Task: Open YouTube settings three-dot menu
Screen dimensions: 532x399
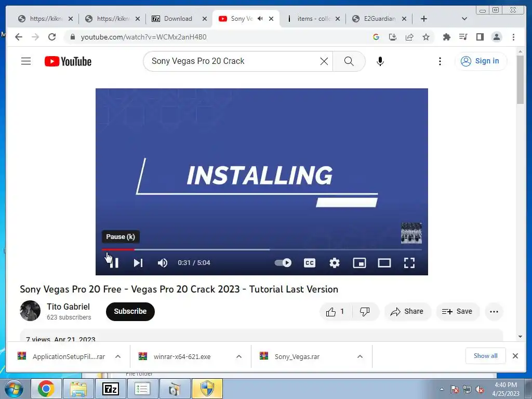Action: pos(440,61)
